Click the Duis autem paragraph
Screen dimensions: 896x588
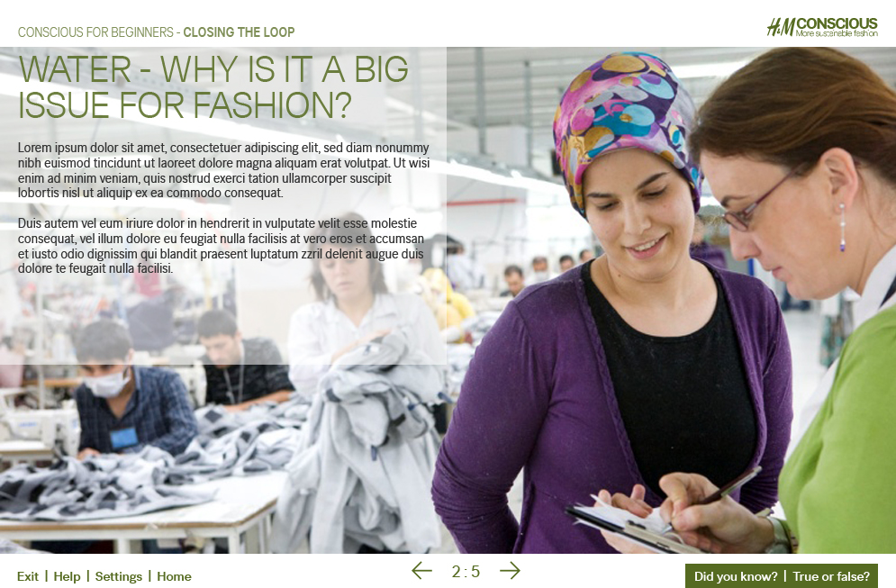[x=222, y=246]
